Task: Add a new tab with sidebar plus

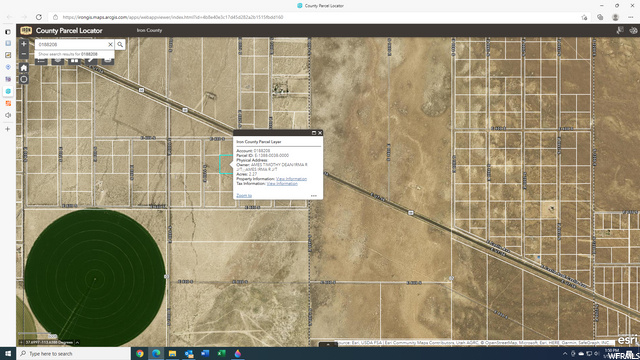Action: tap(7, 129)
